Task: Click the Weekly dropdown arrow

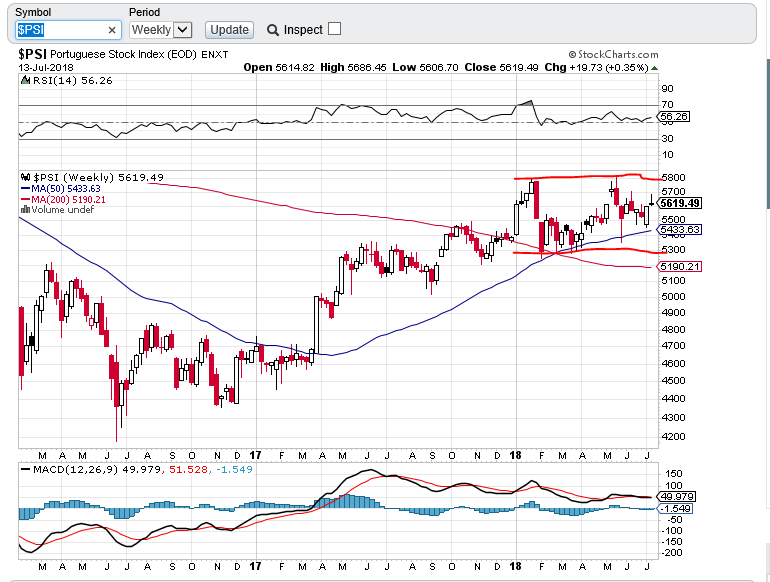Action: pos(182,30)
